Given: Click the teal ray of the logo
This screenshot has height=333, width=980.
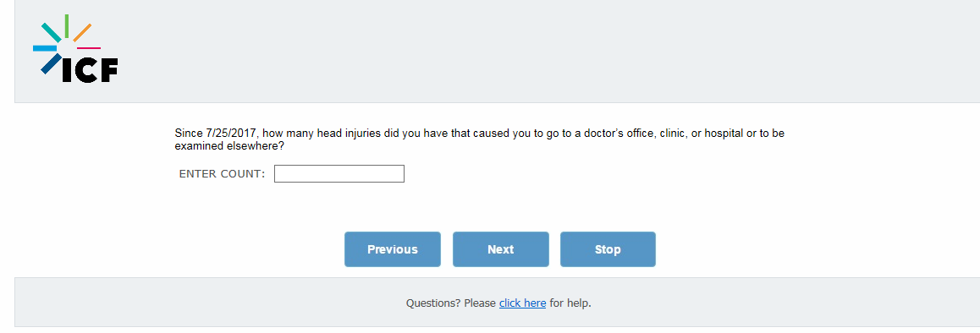Looking at the screenshot, I should tap(52, 32).
